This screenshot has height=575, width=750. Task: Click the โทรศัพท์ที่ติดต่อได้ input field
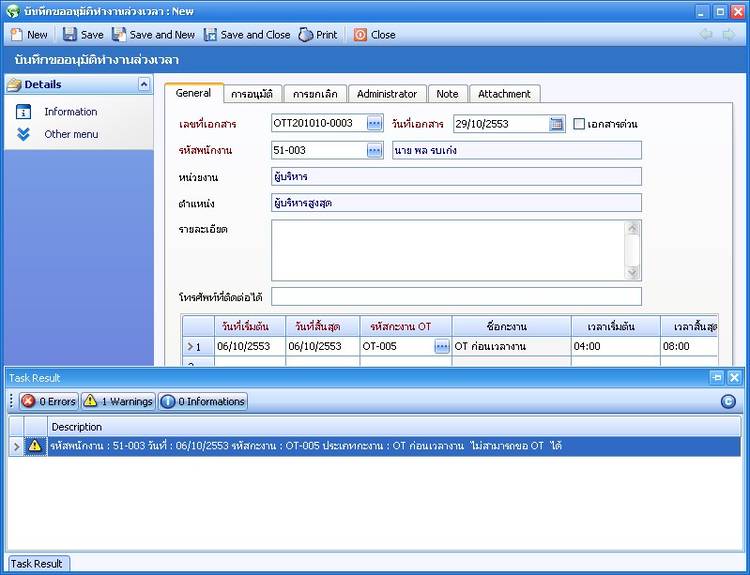[456, 296]
